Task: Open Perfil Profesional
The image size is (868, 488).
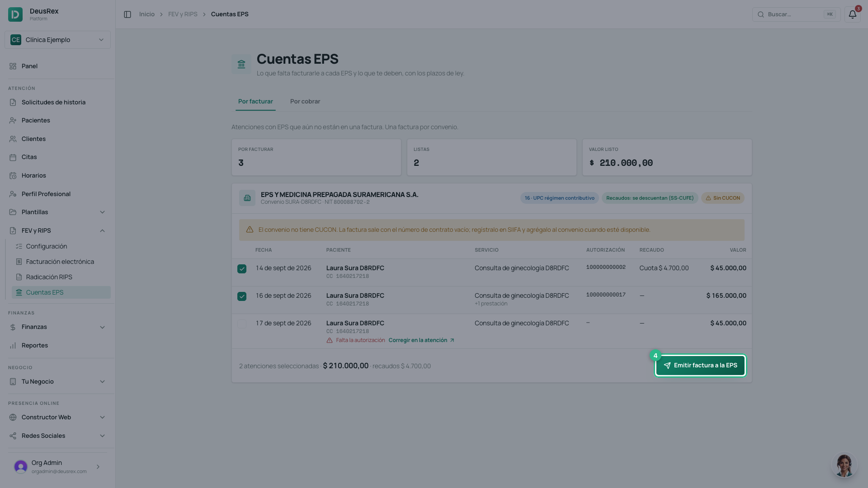Action: tap(57, 194)
